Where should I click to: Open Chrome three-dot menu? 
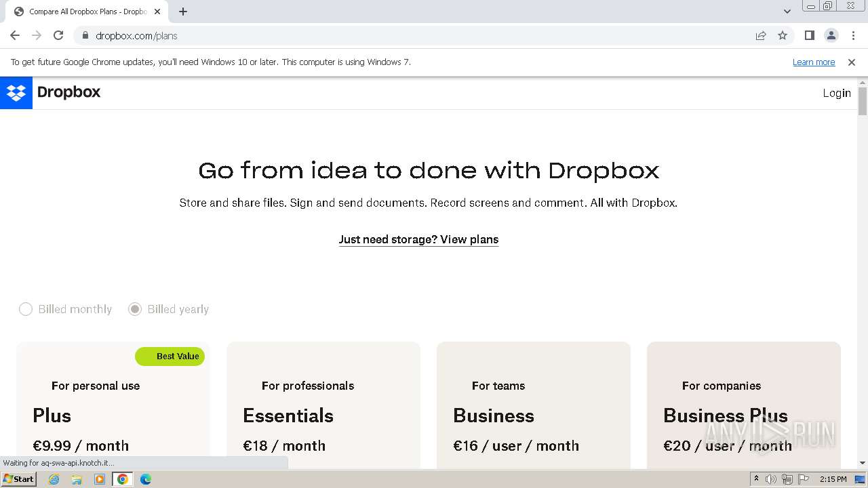tap(853, 36)
